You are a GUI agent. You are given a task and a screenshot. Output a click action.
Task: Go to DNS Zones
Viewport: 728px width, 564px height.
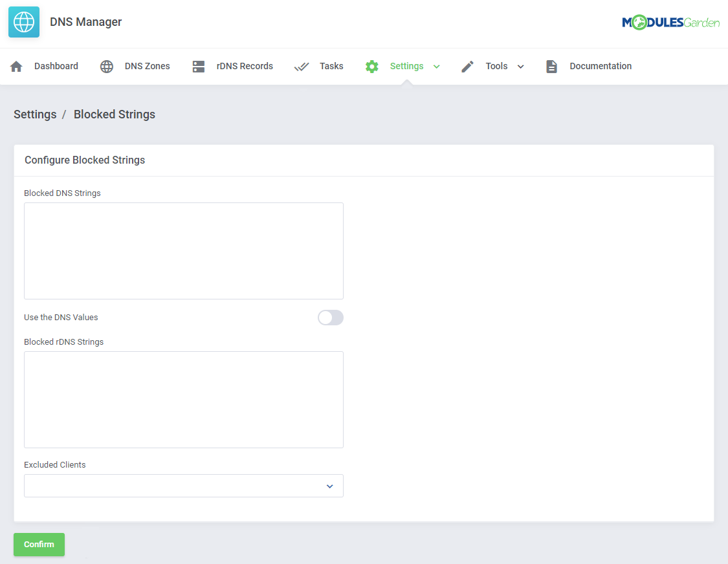tap(147, 66)
